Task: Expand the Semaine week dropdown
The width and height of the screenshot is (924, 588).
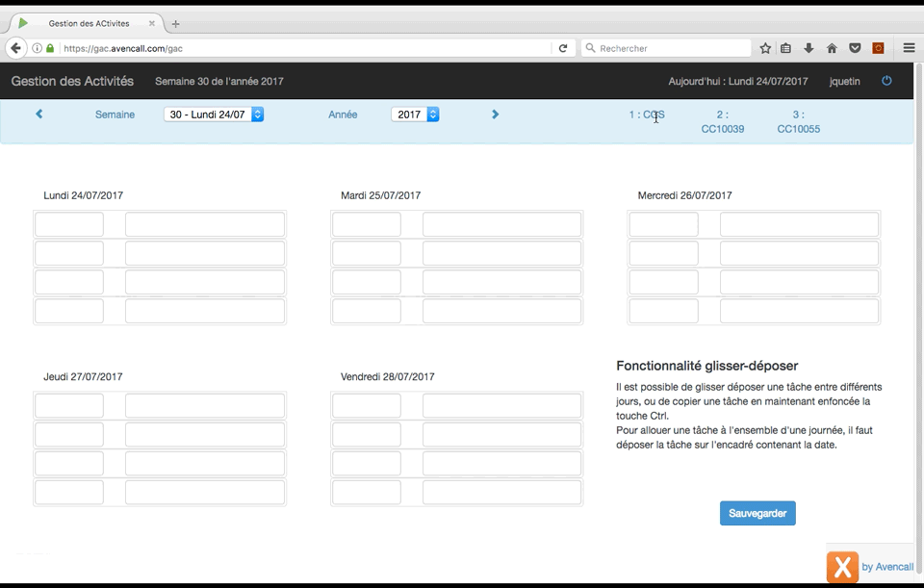Action: 214,115
